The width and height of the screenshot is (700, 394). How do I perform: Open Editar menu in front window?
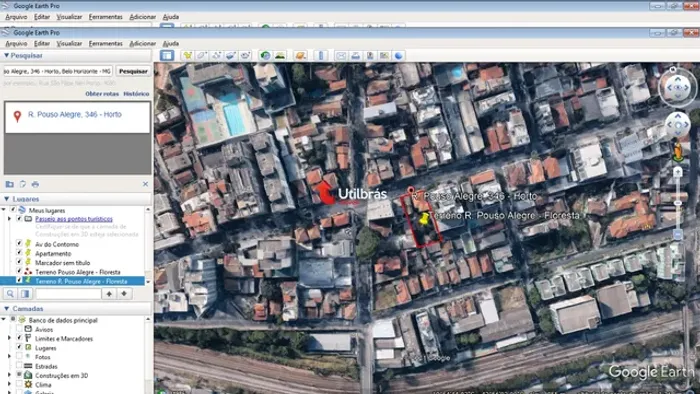(x=42, y=43)
